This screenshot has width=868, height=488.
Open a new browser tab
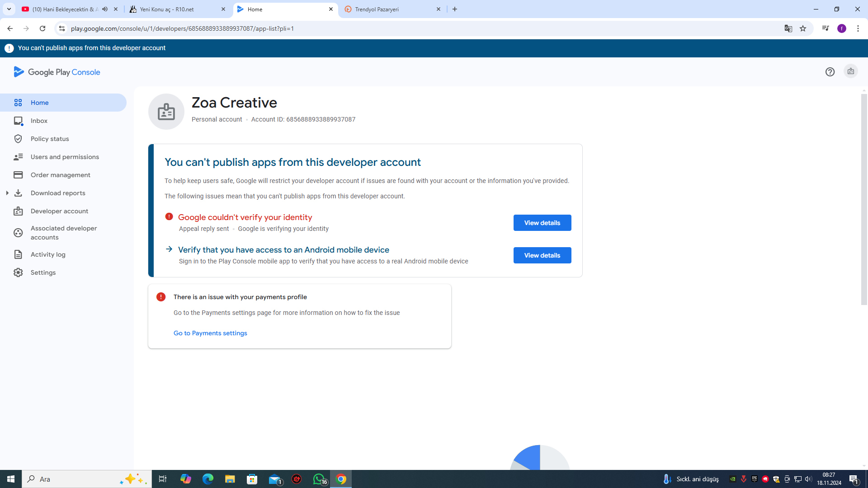[455, 9]
